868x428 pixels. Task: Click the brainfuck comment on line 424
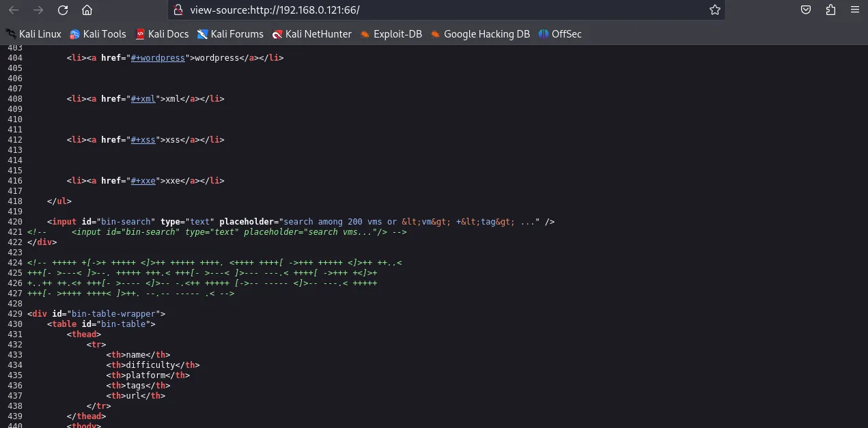(x=215, y=263)
